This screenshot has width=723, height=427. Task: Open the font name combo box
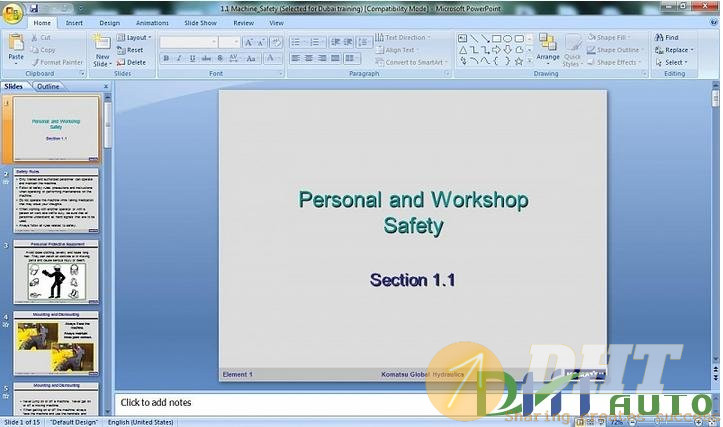189,42
